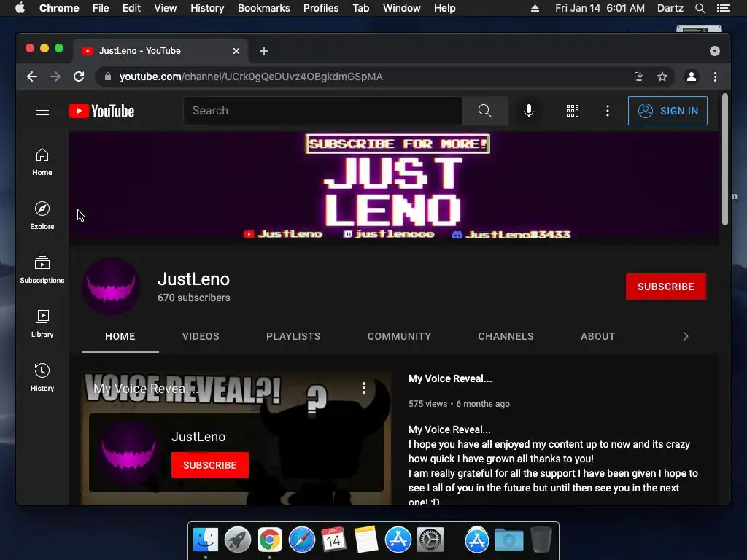
Task: Open the YouTube apps grid icon
Action: click(x=572, y=111)
